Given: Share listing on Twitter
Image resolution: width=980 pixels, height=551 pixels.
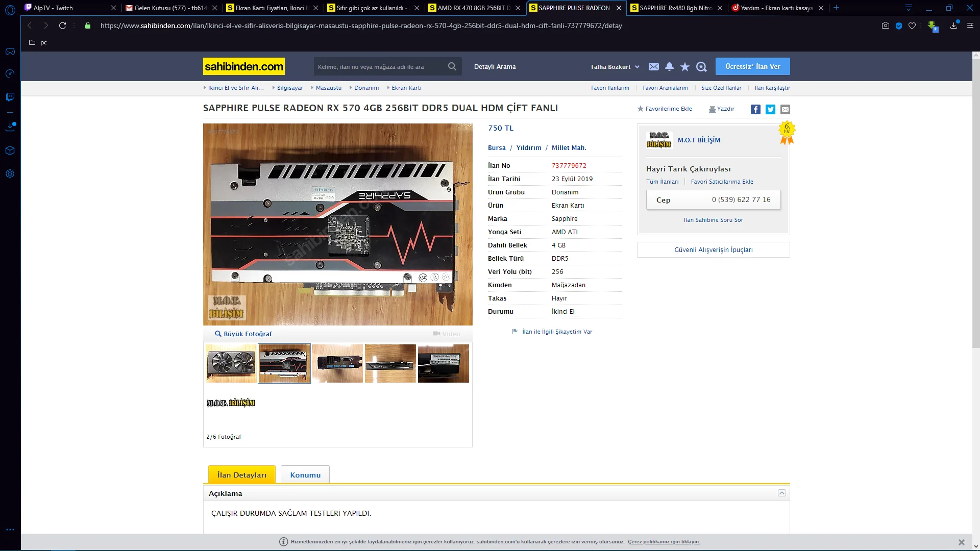Looking at the screenshot, I should [770, 109].
